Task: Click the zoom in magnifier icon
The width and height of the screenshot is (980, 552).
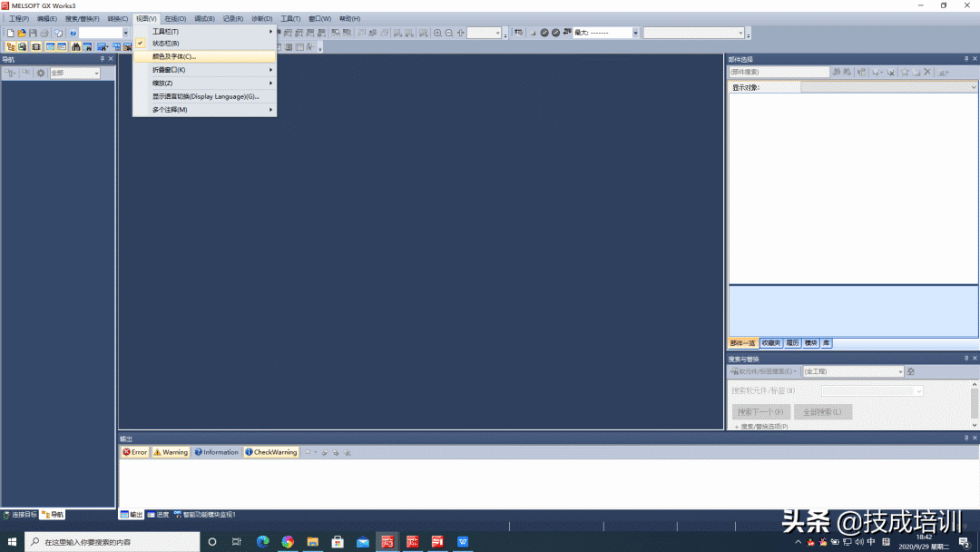Action: point(437,33)
